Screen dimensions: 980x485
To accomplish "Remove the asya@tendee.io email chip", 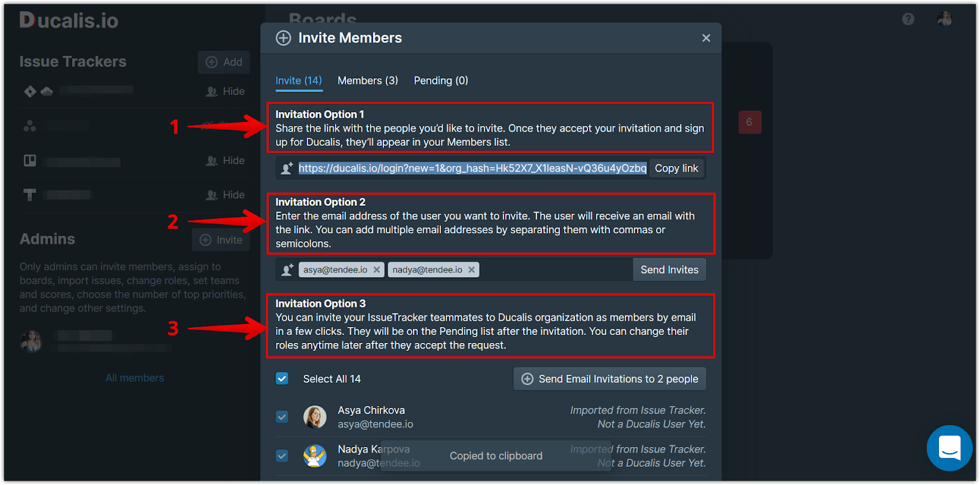I will [377, 270].
